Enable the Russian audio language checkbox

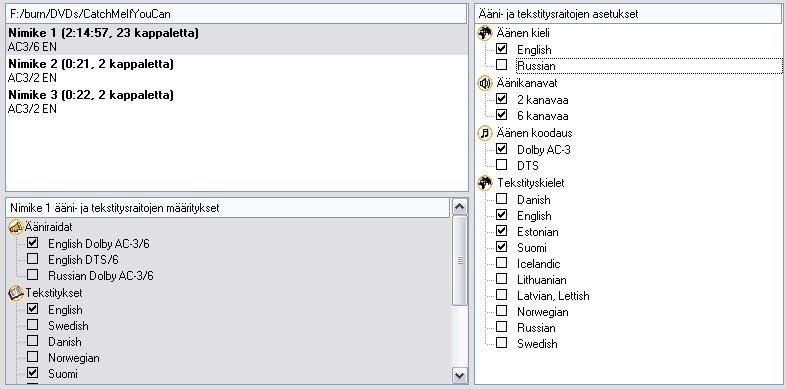point(501,65)
